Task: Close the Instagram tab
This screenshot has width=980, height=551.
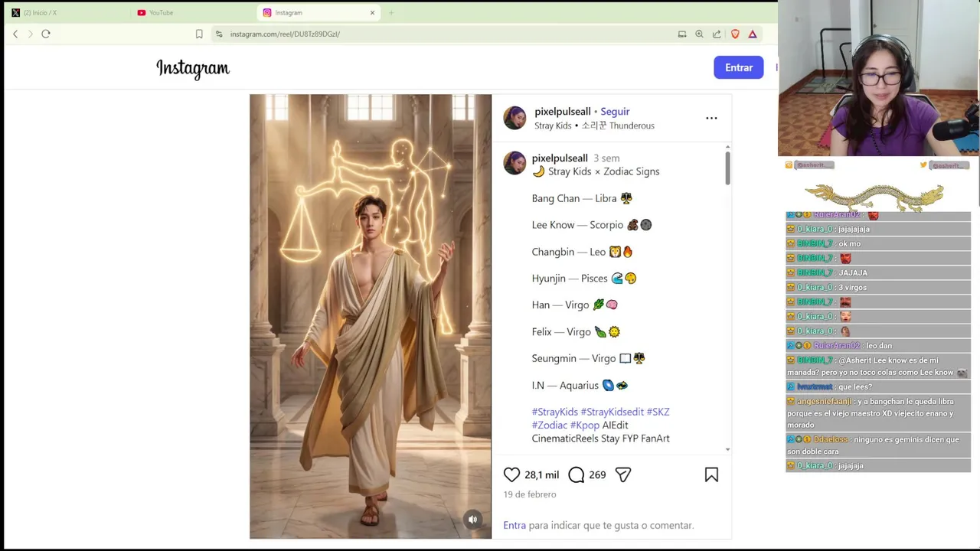Action: click(373, 12)
